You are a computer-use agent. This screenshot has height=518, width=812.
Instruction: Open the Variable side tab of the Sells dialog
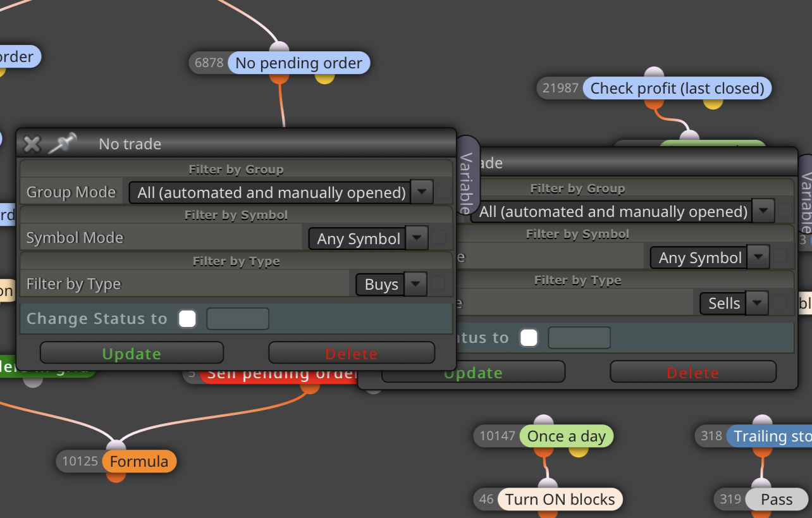(x=806, y=194)
